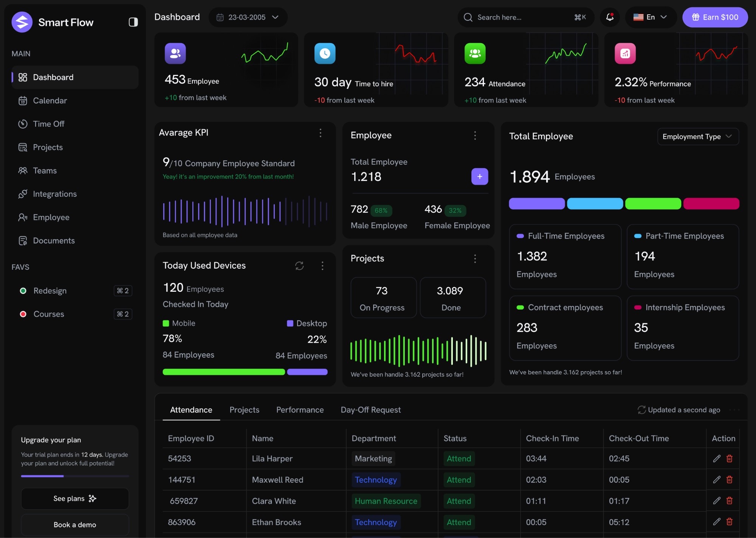Edit Lila Harper's attendance row

coord(717,459)
